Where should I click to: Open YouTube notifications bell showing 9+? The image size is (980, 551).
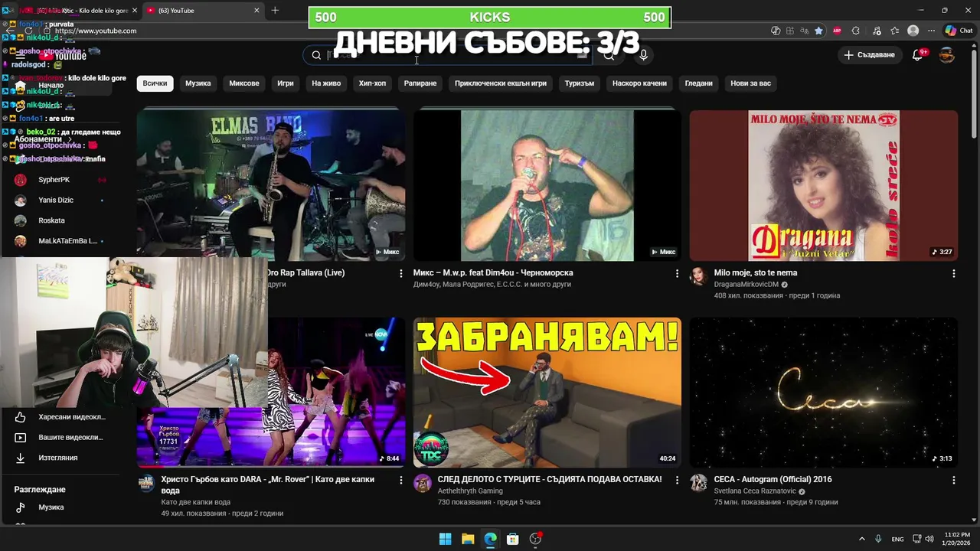[918, 55]
